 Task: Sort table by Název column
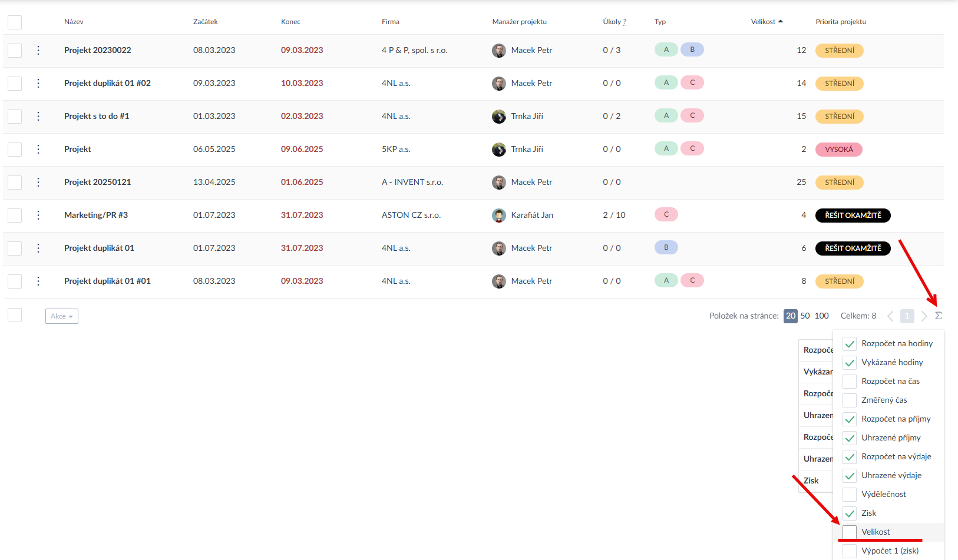[74, 22]
